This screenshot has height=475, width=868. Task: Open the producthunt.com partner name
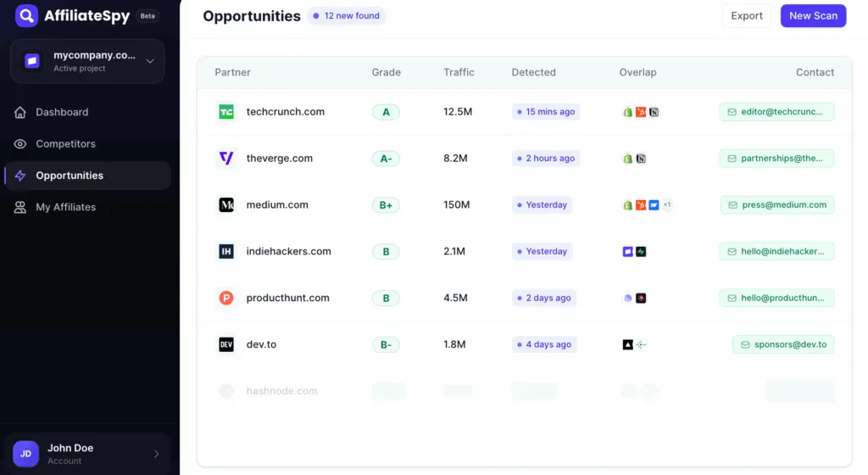(287, 298)
